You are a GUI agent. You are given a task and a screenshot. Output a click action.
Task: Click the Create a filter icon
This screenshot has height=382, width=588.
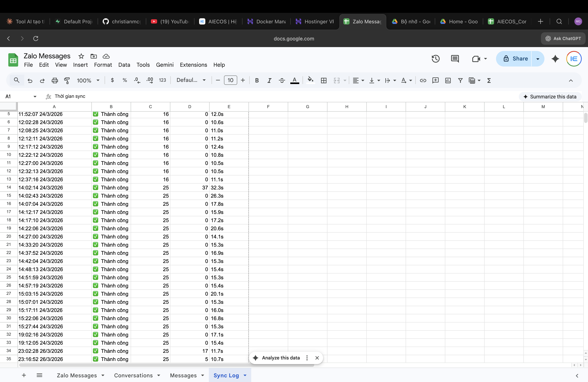tap(460, 80)
